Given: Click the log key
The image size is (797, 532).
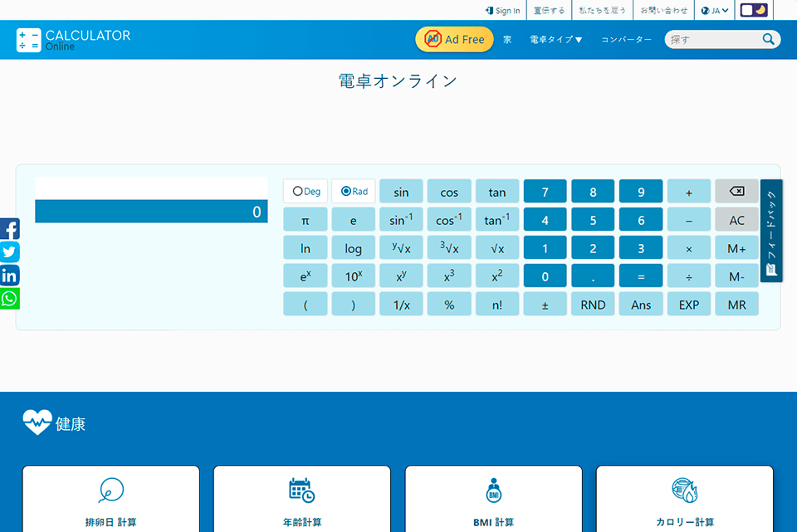Looking at the screenshot, I should [x=354, y=248].
